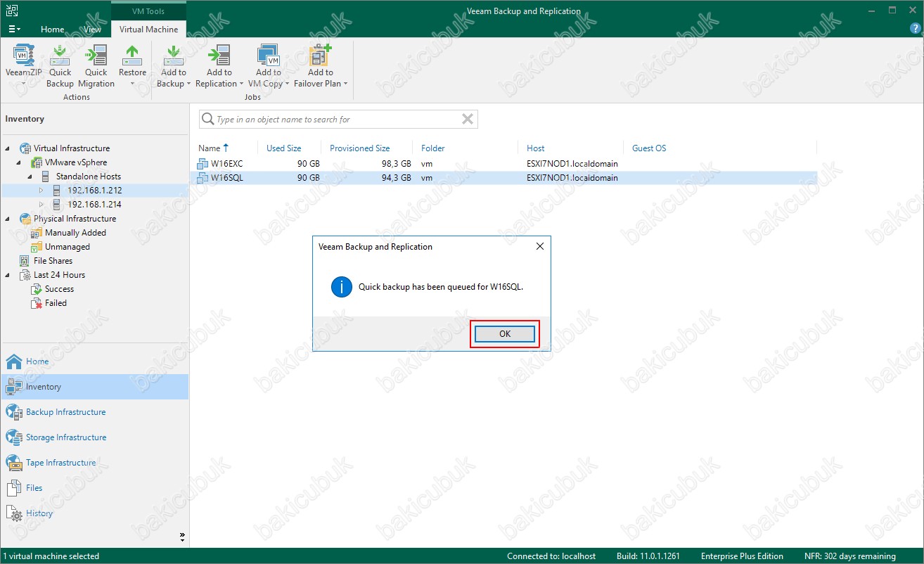Click Add to Backup icon
924x564 pixels.
click(173, 56)
